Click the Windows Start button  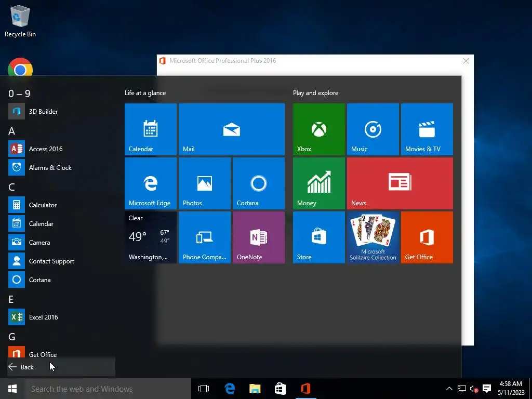12,389
